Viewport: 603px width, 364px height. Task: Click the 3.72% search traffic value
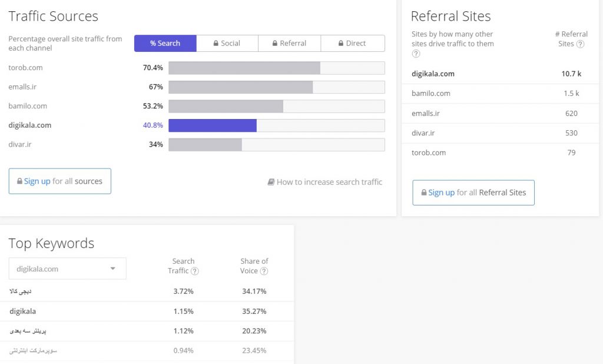(184, 292)
